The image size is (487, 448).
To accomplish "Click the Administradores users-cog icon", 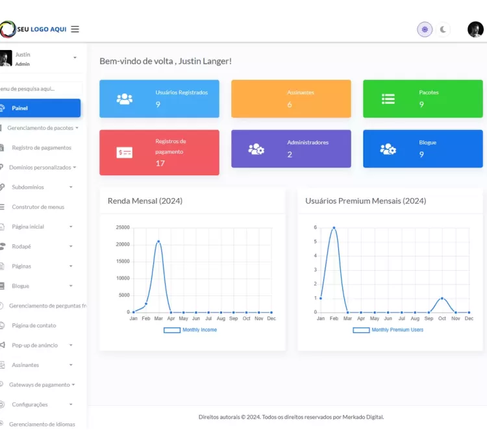I will [256, 149].
